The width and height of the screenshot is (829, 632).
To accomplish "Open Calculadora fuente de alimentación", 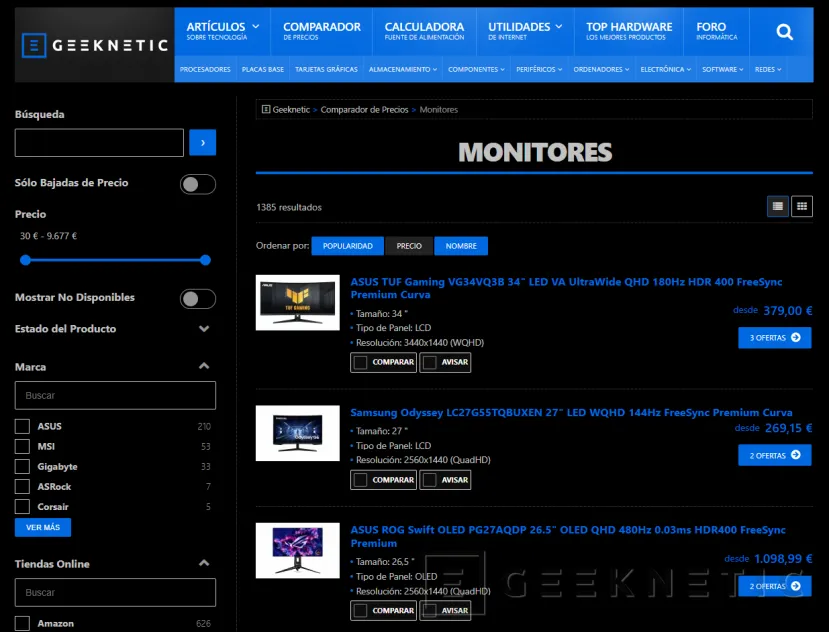I will 424,31.
